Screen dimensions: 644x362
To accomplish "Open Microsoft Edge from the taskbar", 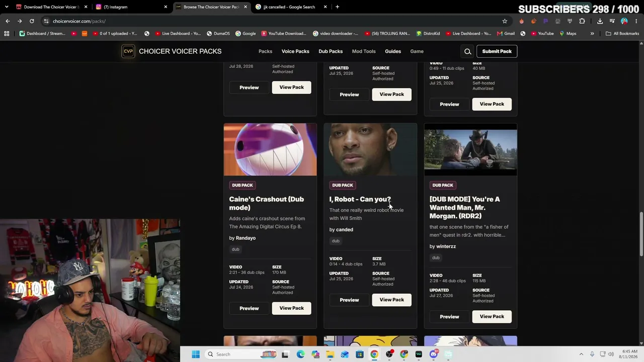I will [x=300, y=354].
